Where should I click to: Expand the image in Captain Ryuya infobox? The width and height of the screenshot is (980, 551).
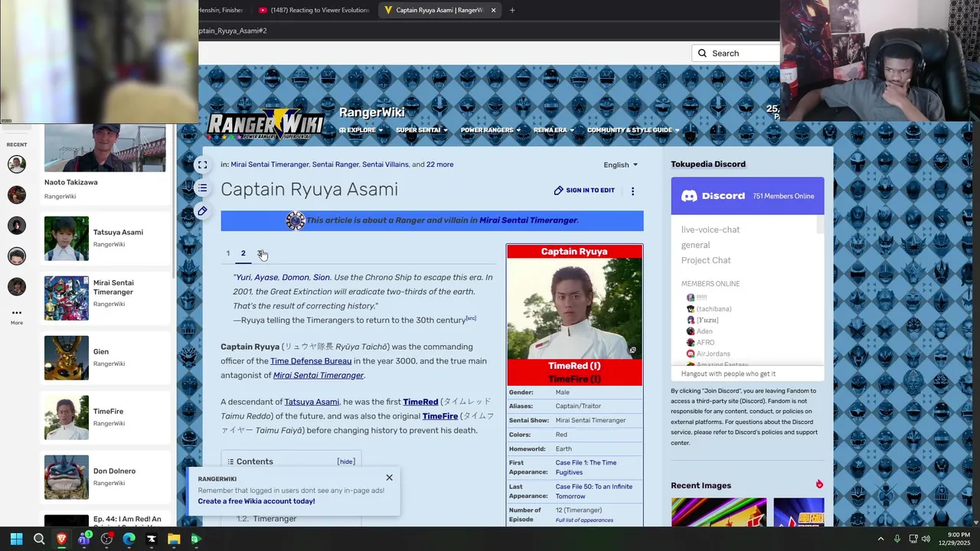tap(632, 350)
